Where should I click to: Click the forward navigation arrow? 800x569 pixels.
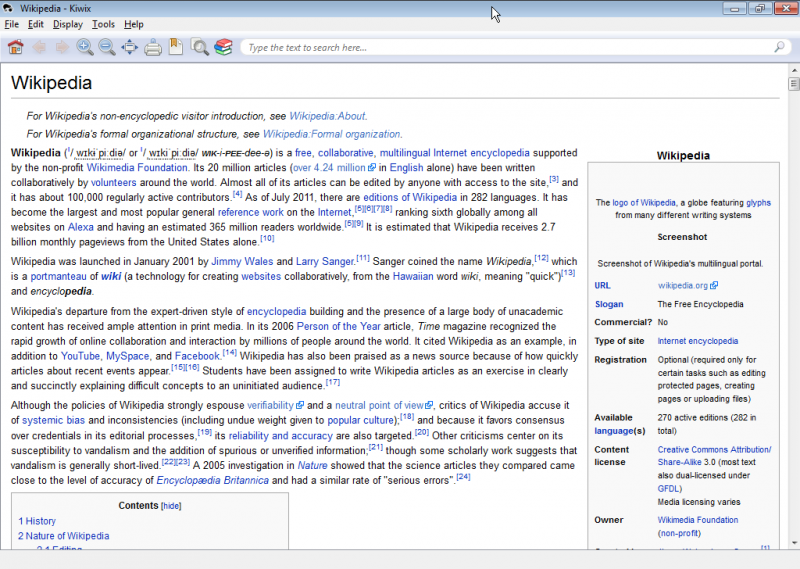click(62, 47)
